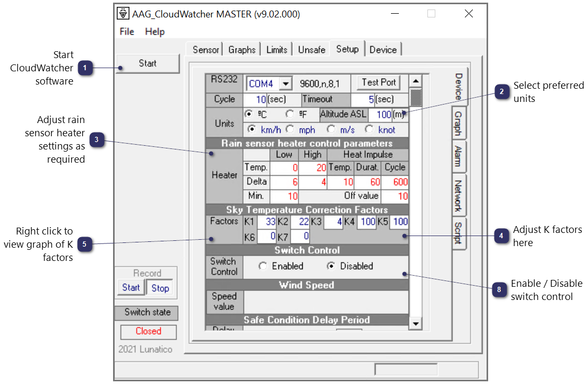This screenshot has height=385, width=588.
Task: Stop recording with Record Stop button
Action: coord(160,288)
